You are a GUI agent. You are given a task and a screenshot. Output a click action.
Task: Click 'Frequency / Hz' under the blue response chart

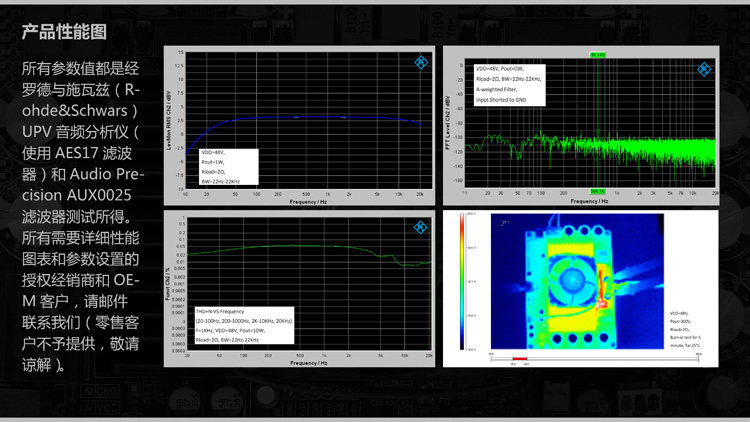(308, 202)
